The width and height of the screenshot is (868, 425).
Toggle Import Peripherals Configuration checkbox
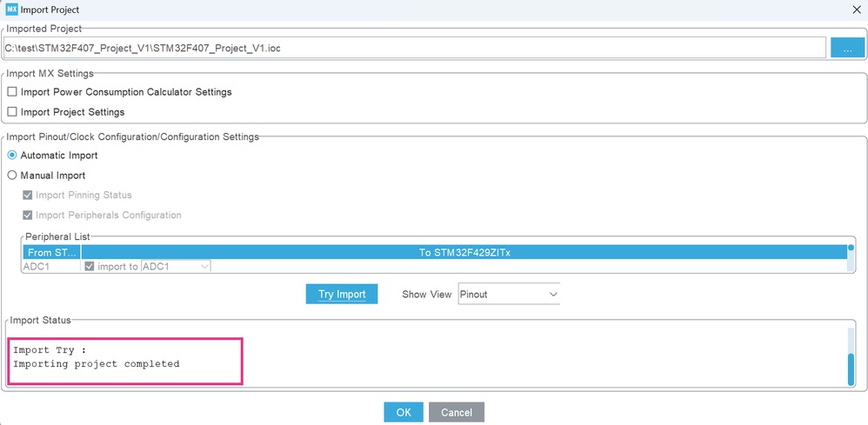[27, 216]
